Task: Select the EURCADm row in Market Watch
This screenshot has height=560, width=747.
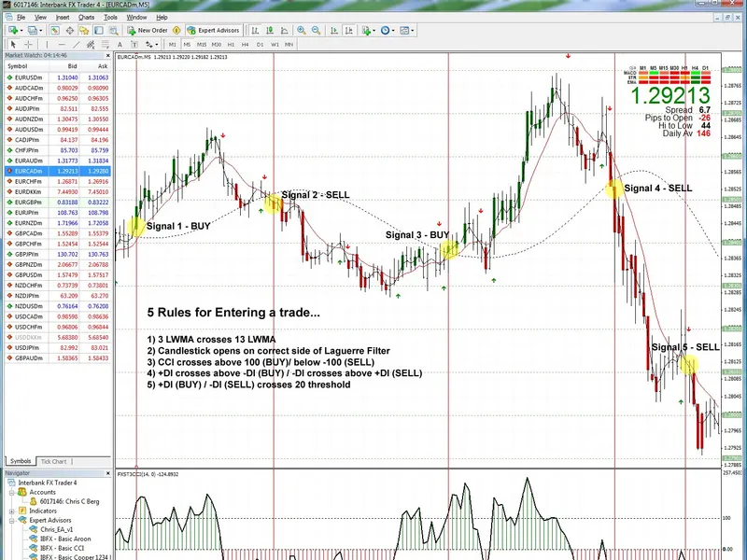Action: click(x=58, y=171)
